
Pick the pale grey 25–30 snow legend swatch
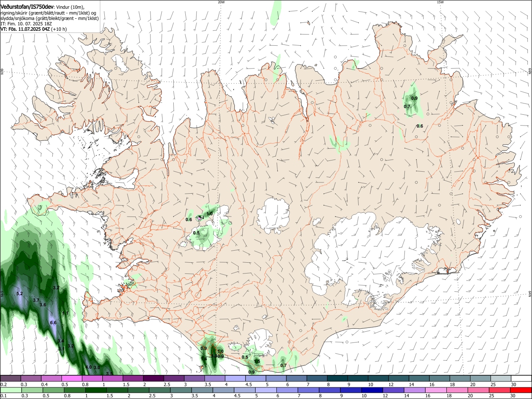[x=500, y=378]
